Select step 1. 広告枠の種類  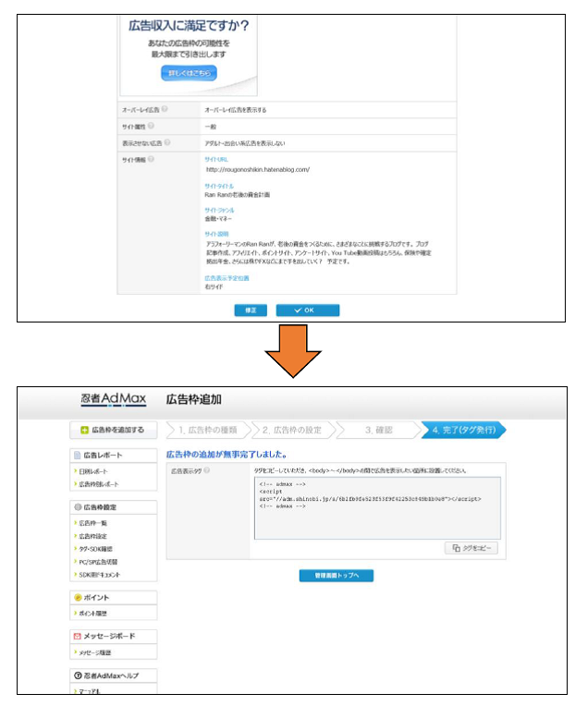pos(208,430)
